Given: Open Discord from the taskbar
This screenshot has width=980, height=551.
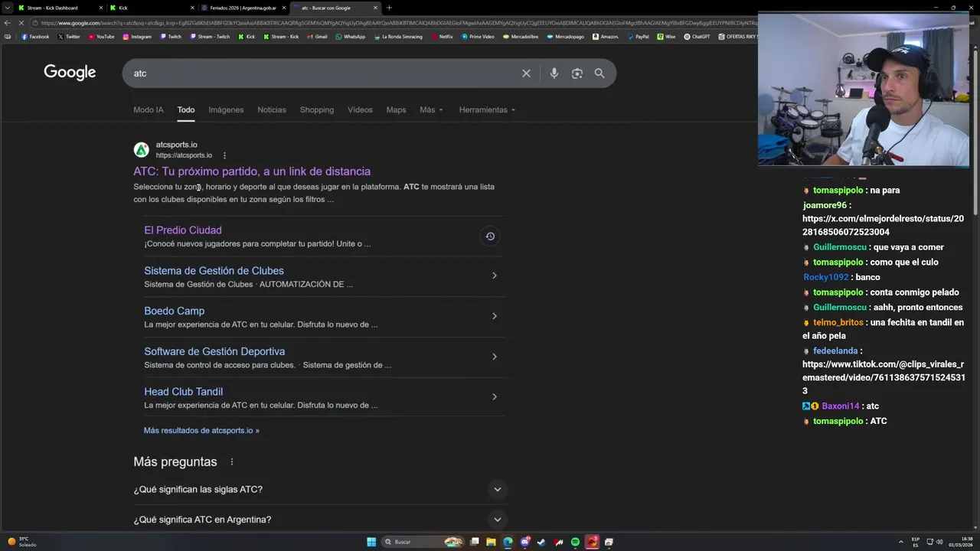Looking at the screenshot, I should pos(524,542).
